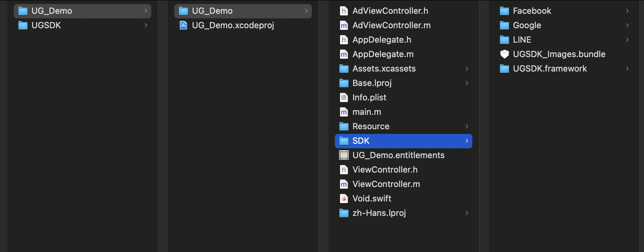The image size is (644, 252).
Task: Select the Assets.xcassets folder name
Action: point(384,69)
